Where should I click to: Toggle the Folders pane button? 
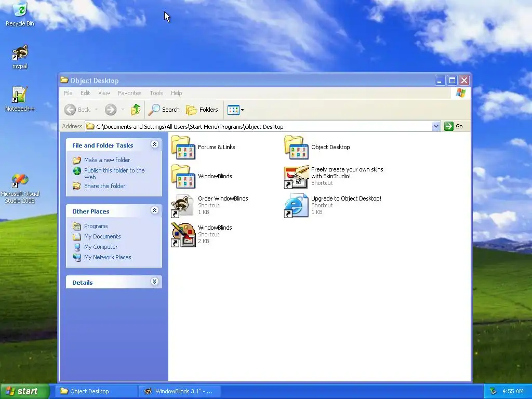tap(202, 110)
